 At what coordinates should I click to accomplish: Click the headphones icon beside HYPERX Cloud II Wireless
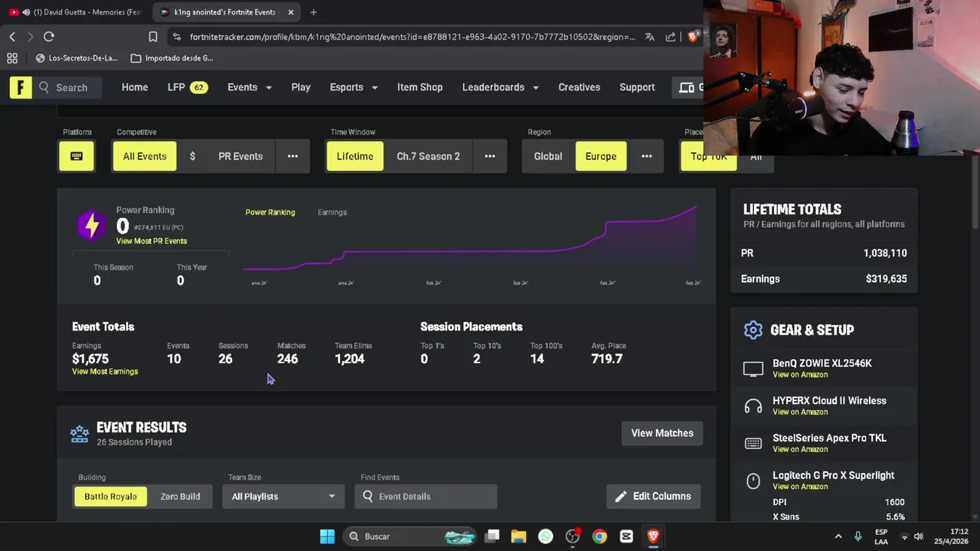[x=753, y=406]
